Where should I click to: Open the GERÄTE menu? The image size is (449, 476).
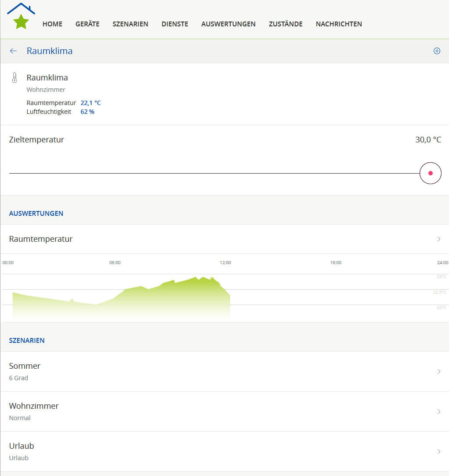click(x=87, y=24)
